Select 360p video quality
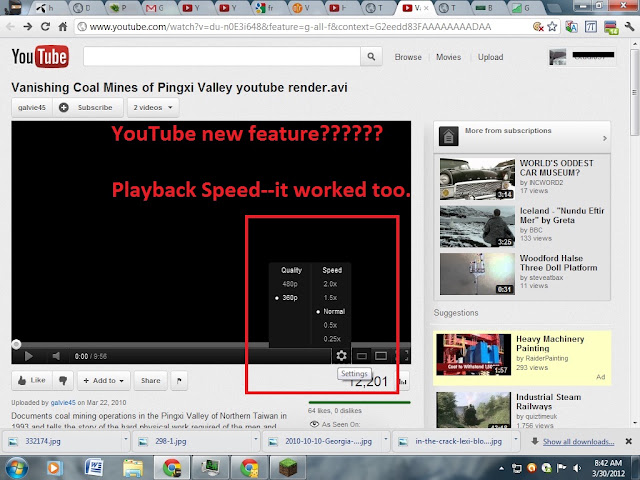640x480 pixels. 290,298
